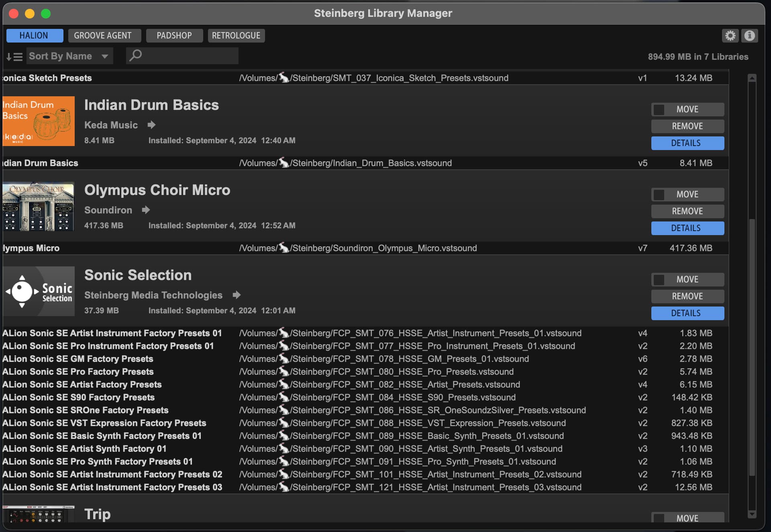Screen dimensions: 771x532
Task: Click the 417.36 MB size in Olympus Micro row
Action: point(691,248)
